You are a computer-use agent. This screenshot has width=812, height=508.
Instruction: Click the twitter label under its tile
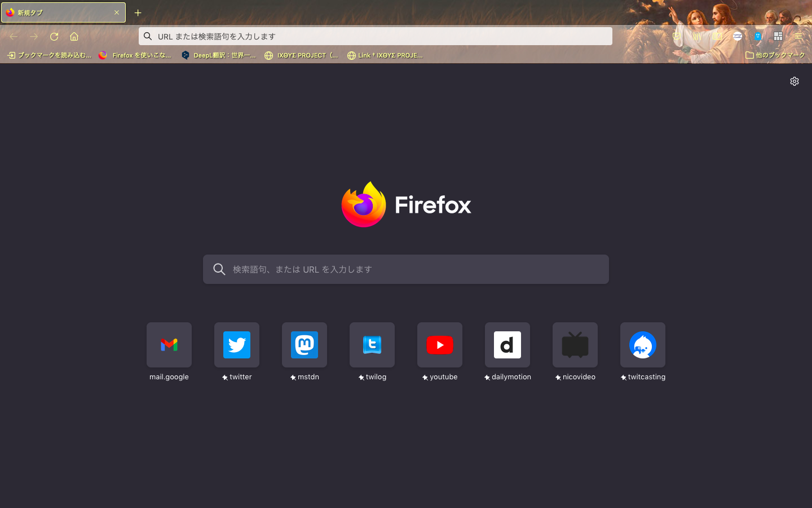(241, 377)
